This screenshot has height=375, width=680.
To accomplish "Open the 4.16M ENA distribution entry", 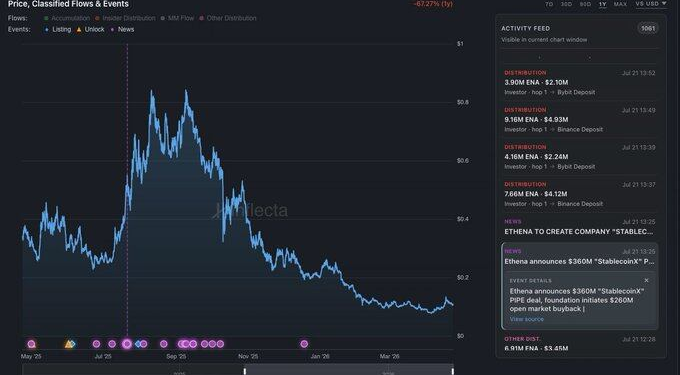I will [580, 157].
